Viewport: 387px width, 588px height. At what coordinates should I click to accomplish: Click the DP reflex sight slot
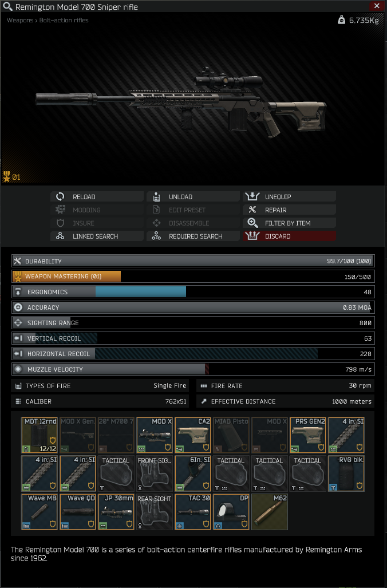click(x=231, y=512)
